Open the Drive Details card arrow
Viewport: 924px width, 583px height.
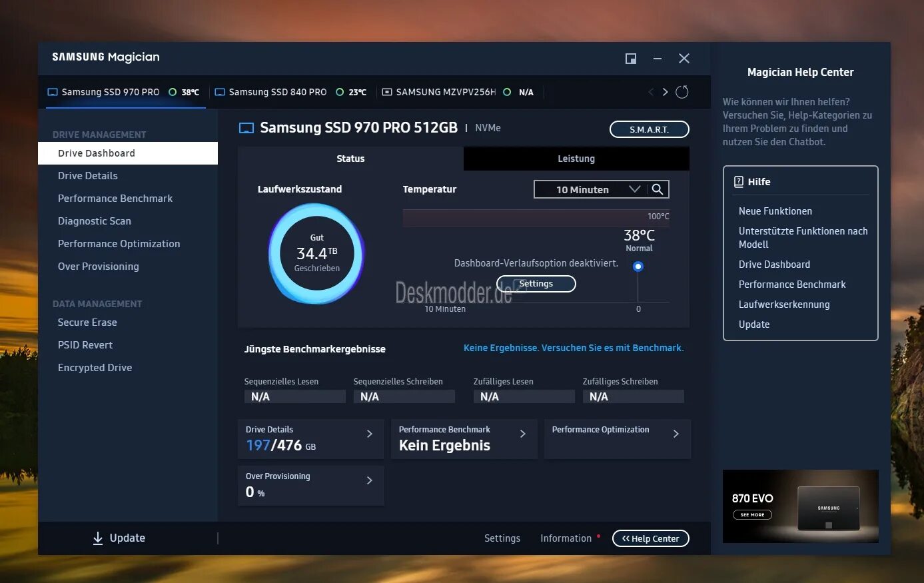coord(370,434)
